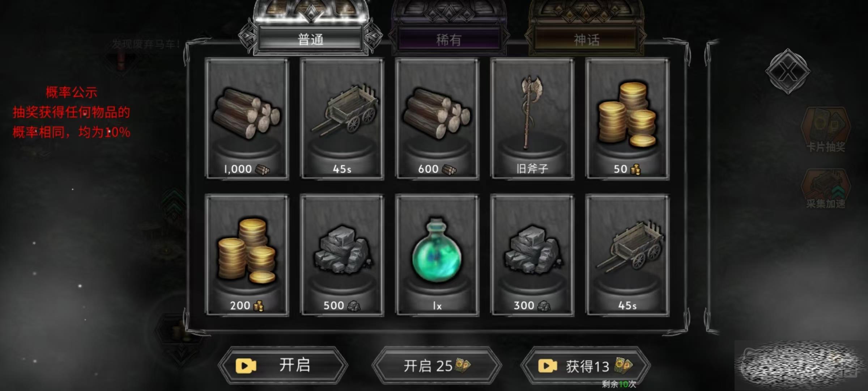Select the top-row 45s cart card
Screen dimensions: 868x391
[342, 119]
